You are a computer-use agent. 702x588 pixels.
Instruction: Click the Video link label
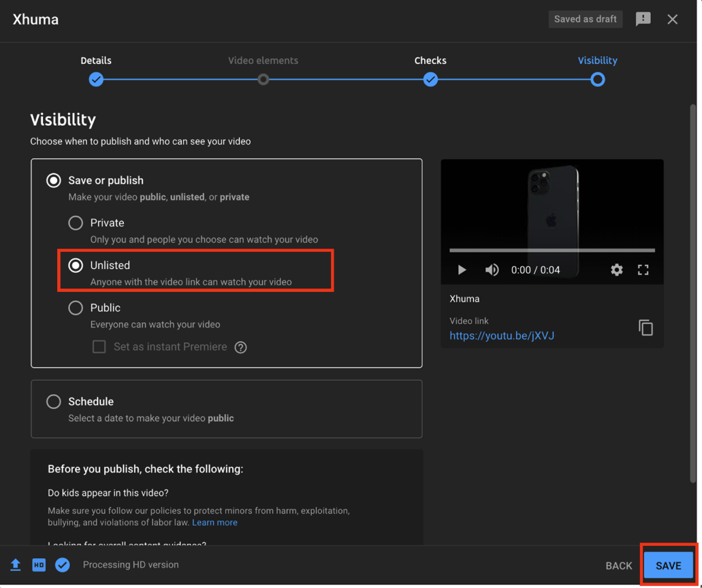point(468,321)
